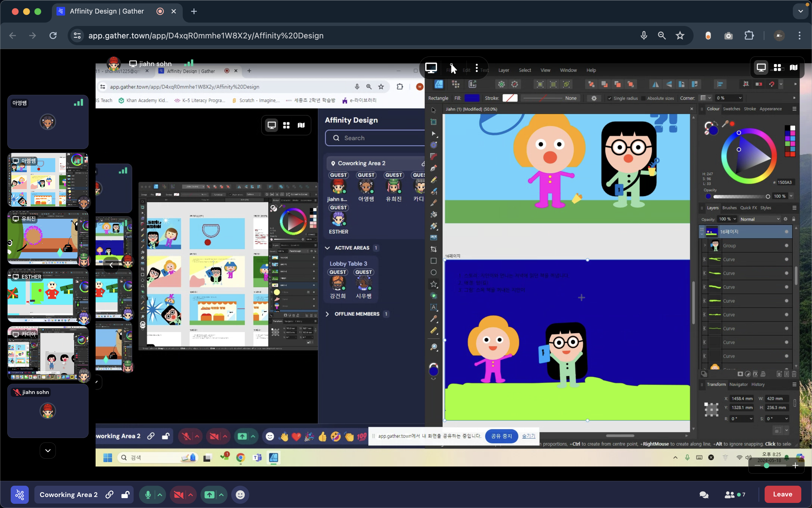The width and height of the screenshot is (812, 508).
Task: Open the Khan Academy Kid... bookmark
Action: coord(143,100)
